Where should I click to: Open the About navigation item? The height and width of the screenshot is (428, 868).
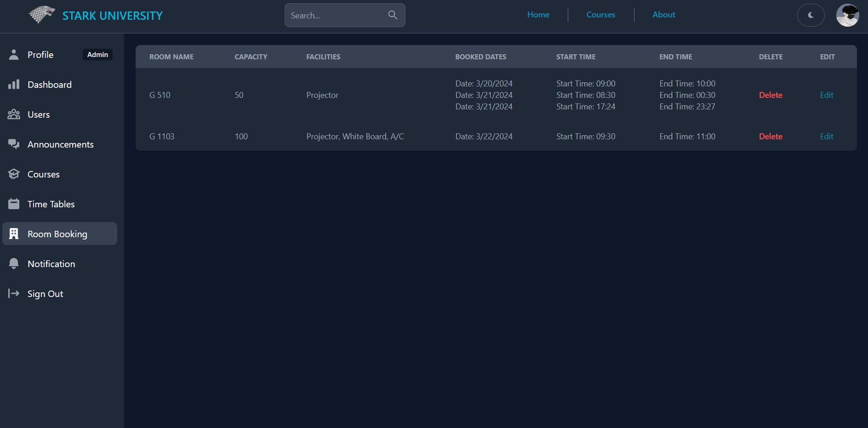click(663, 15)
